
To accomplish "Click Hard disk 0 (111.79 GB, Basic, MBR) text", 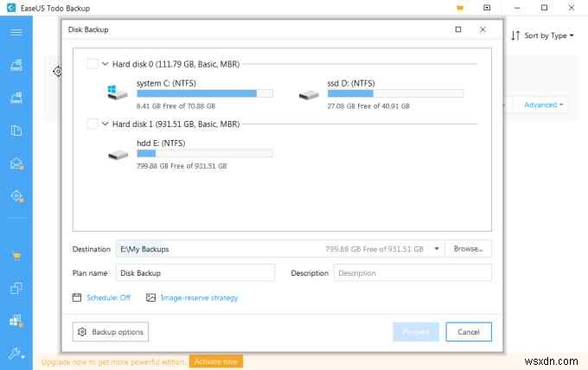I will point(176,64).
